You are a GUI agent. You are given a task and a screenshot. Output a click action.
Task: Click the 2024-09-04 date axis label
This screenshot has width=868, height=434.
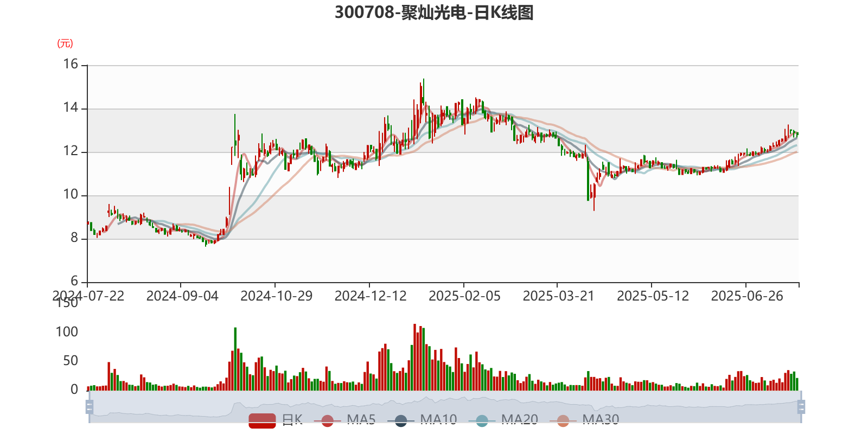click(182, 296)
